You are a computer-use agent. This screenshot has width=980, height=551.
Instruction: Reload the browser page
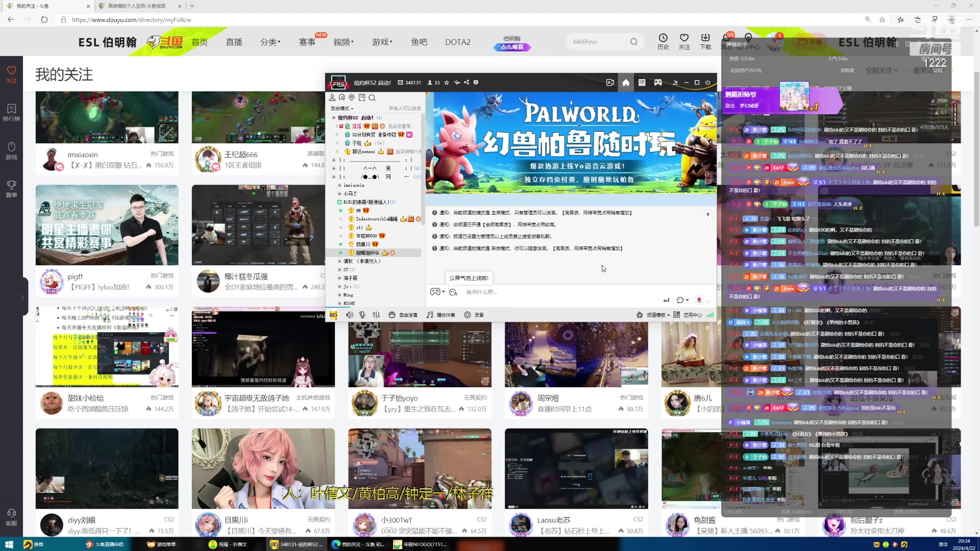44,19
